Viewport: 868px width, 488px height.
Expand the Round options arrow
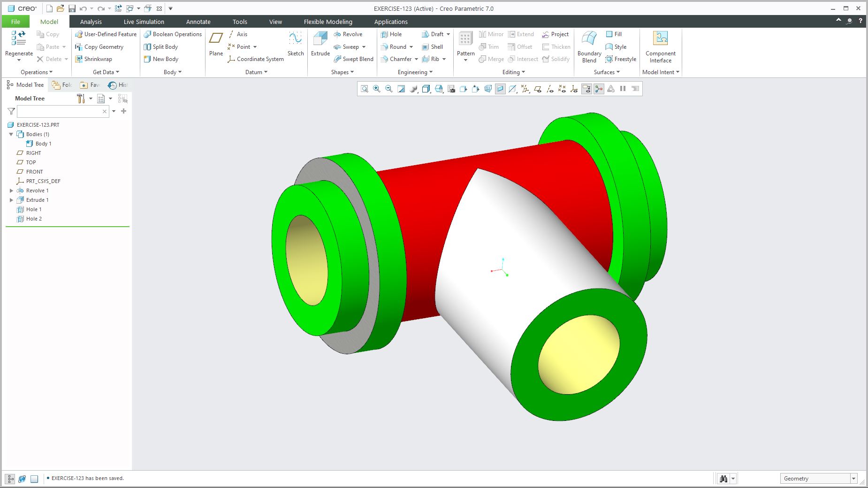411,47
